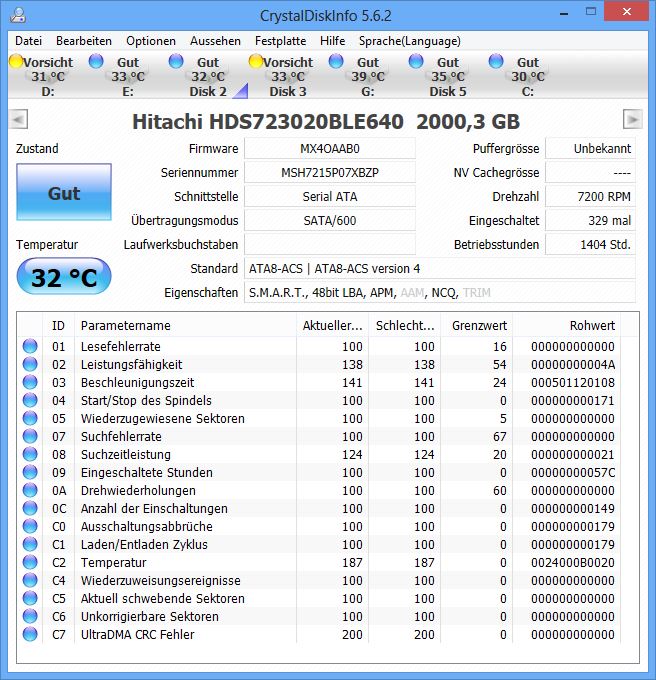Viewport: 656px width, 680px height.
Task: Click the Seriennummer field MSH7215P07XBZP
Action: 330,173
